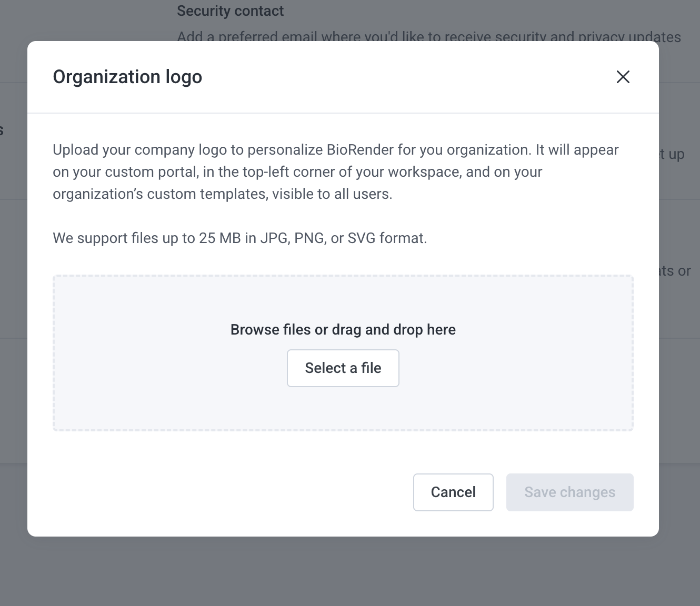This screenshot has width=700, height=606.
Task: Click the 'Upload your company logo' description paragraph
Action: pyautogui.click(x=336, y=172)
